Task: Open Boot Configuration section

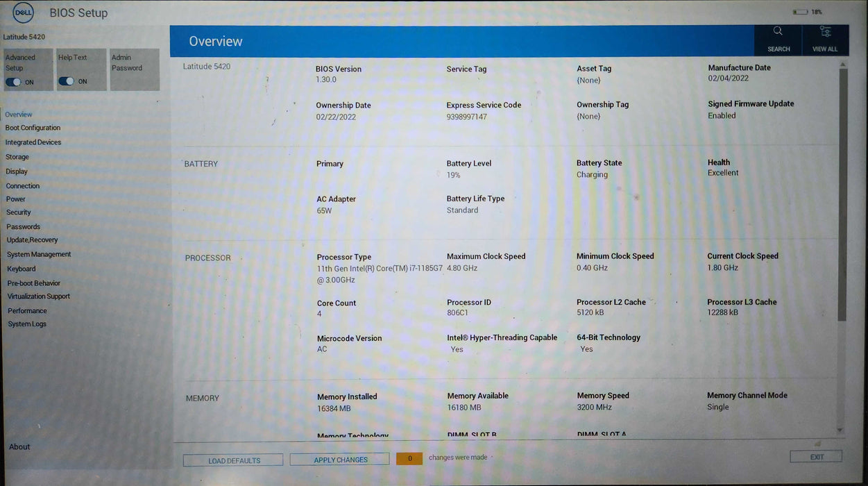Action: 33,128
